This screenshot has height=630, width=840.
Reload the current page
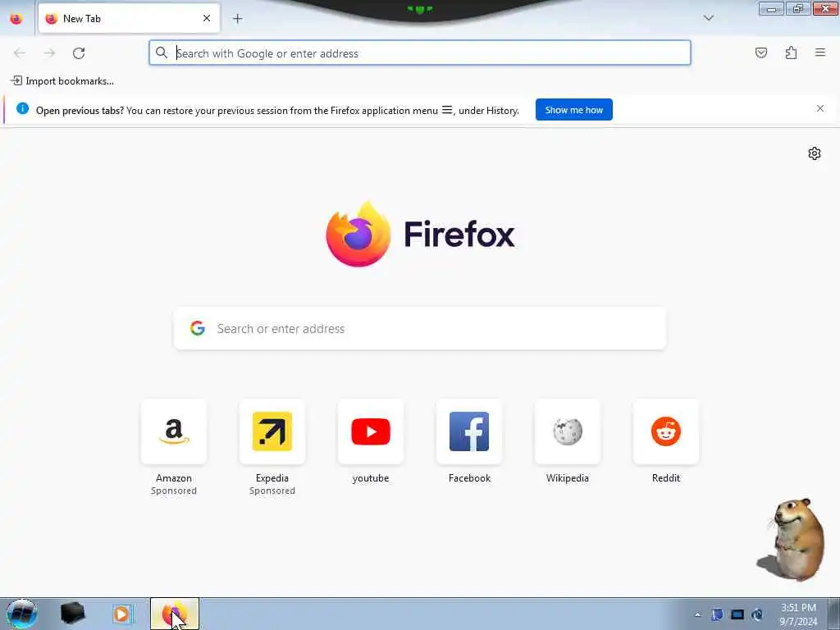tap(79, 53)
